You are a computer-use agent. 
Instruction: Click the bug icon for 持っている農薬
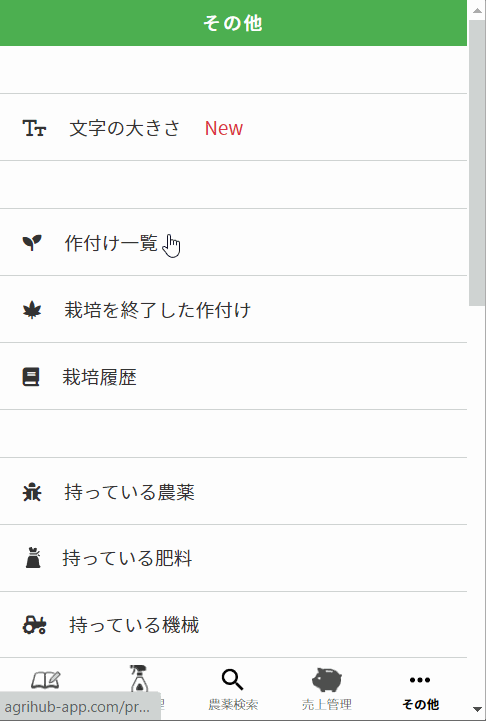(x=32, y=492)
